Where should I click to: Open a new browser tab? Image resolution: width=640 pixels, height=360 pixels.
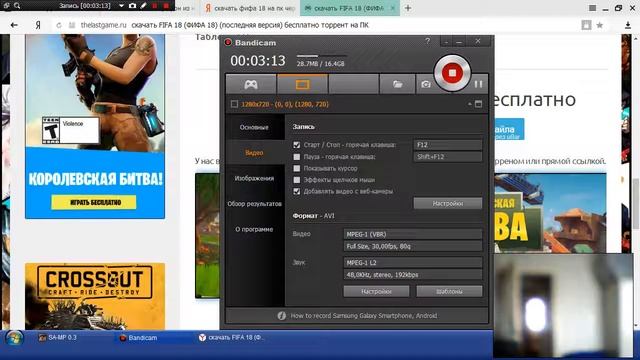pos(408,8)
